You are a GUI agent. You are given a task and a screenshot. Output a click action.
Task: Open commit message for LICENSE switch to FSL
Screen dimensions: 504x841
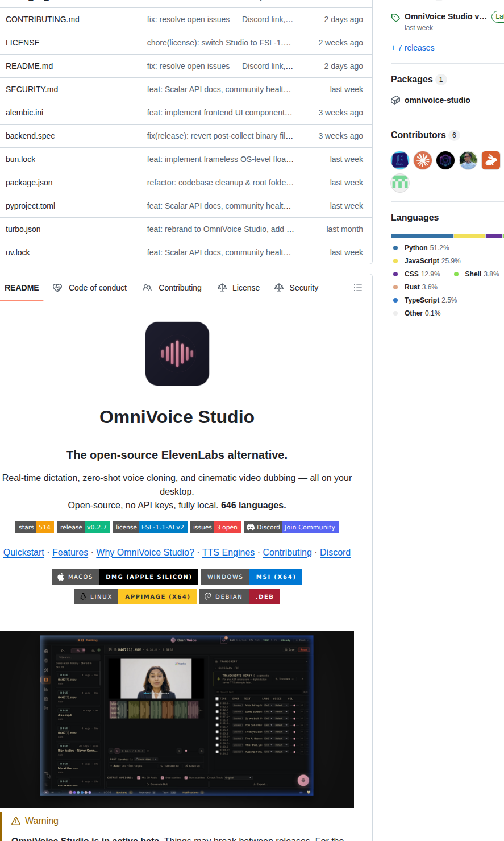[x=219, y=43]
